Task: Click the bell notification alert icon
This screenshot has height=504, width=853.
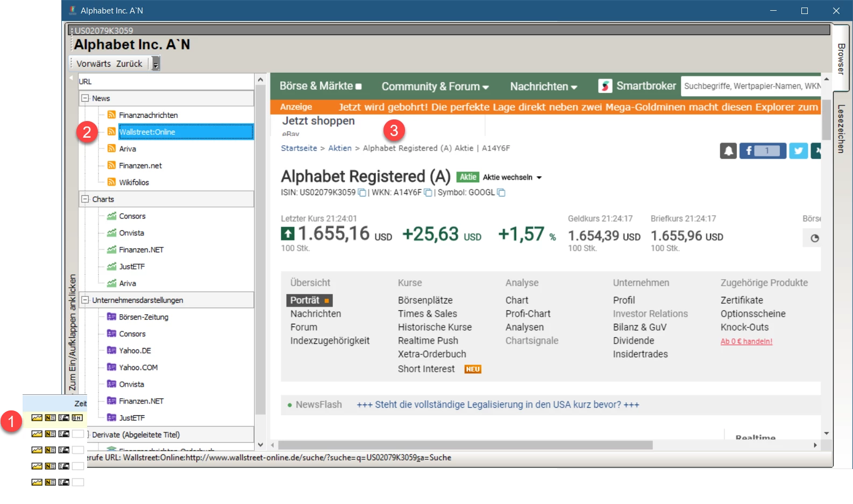Action: pyautogui.click(x=728, y=151)
